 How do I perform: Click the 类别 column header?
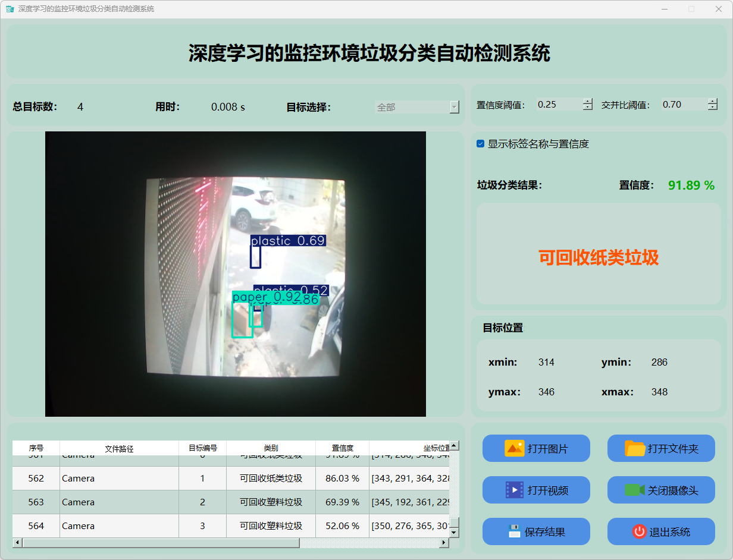271,448
